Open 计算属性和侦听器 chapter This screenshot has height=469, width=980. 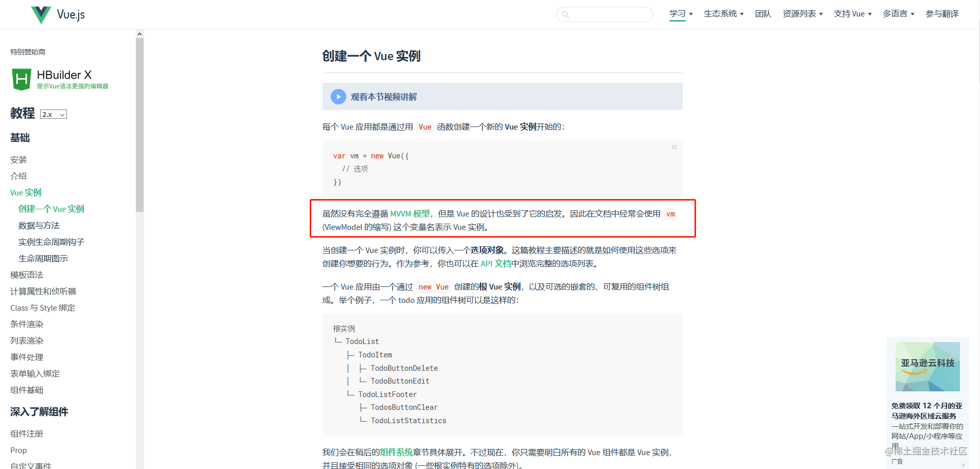point(43,291)
